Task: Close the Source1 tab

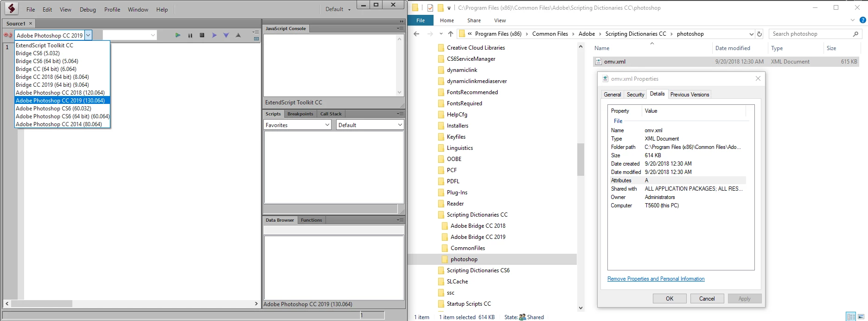Action: coord(31,23)
